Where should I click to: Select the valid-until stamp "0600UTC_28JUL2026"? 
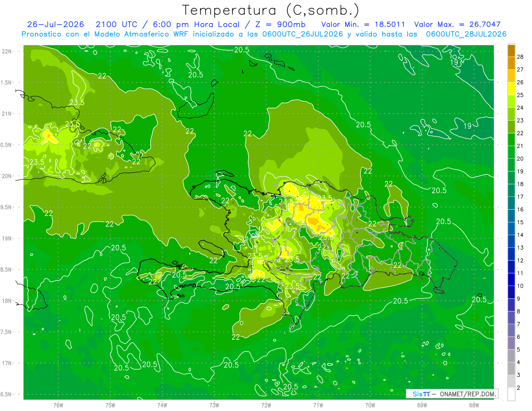click(466, 34)
